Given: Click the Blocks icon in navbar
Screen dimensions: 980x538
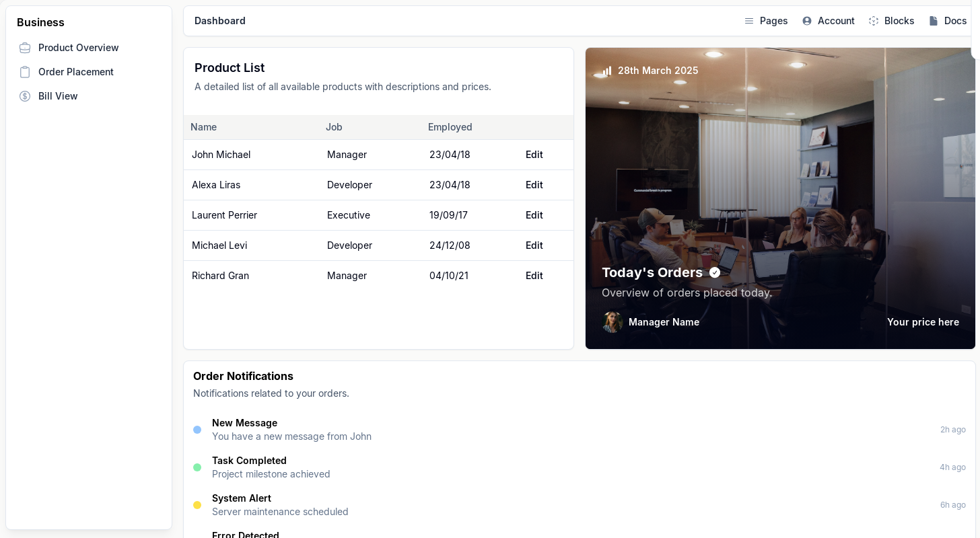Looking at the screenshot, I should (874, 21).
